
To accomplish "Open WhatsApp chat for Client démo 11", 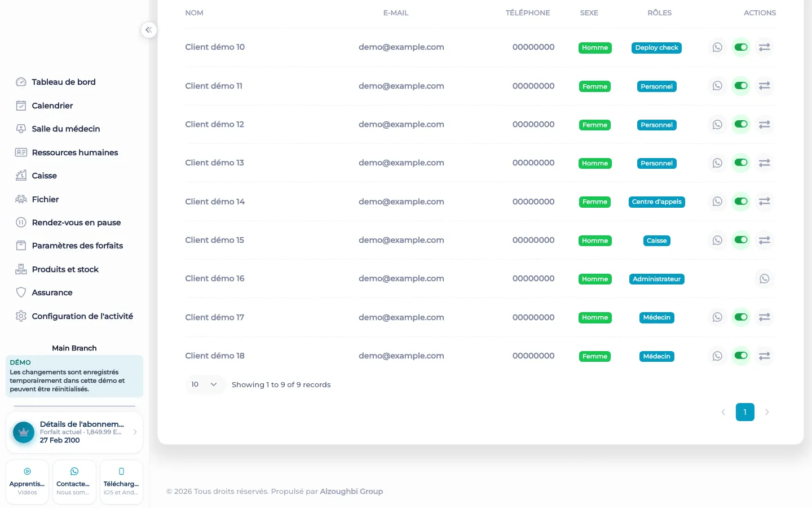I will 717,86.
